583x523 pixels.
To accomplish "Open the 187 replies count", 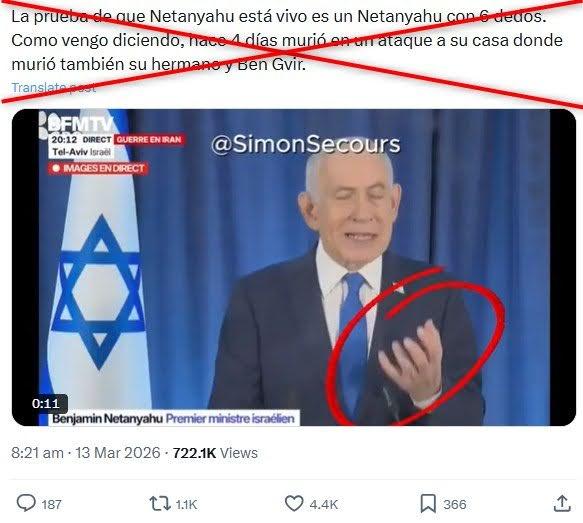I will (51, 504).
